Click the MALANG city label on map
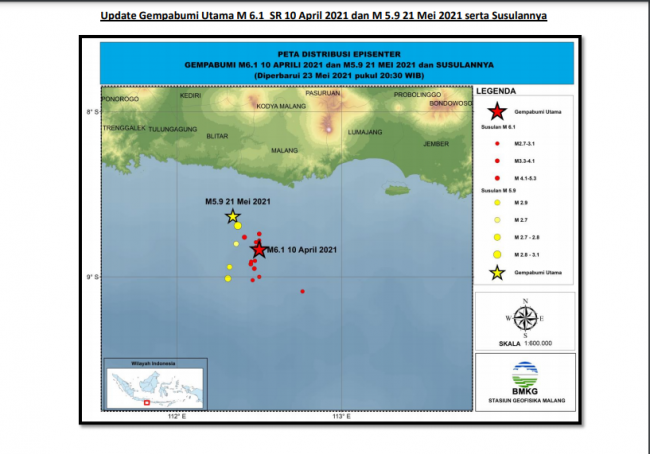 (285, 151)
